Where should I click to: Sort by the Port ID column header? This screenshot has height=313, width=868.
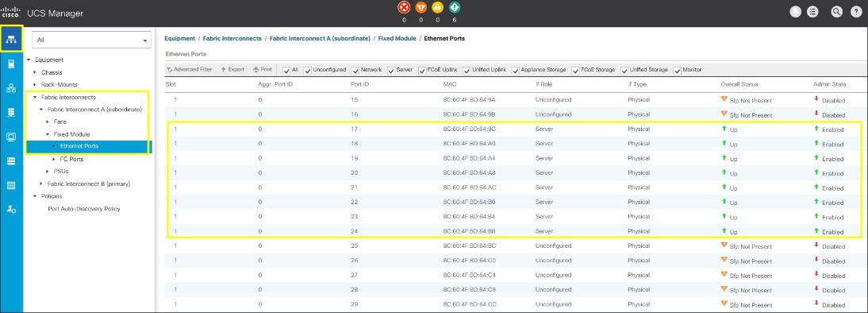coord(360,84)
